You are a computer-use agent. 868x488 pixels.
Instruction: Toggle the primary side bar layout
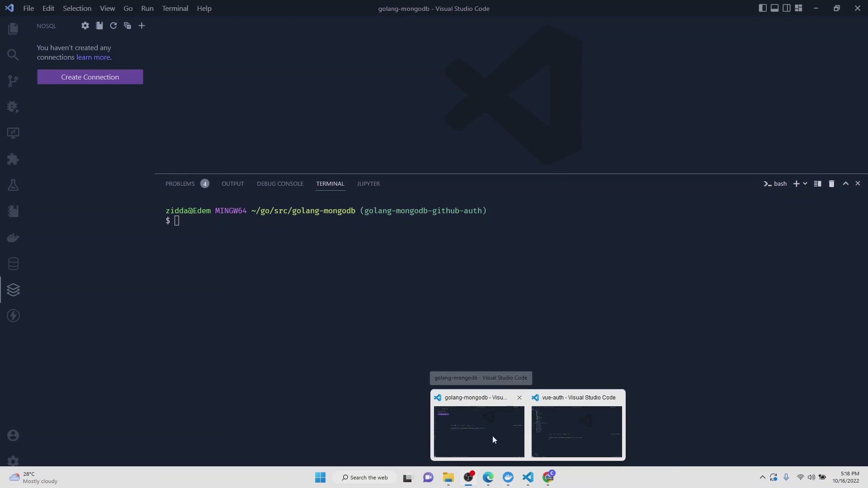[x=763, y=8]
